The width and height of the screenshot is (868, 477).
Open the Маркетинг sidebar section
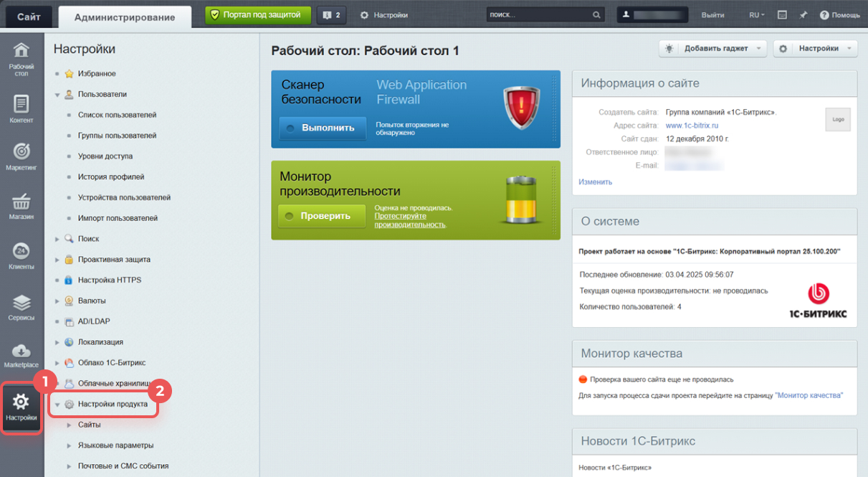click(22, 157)
